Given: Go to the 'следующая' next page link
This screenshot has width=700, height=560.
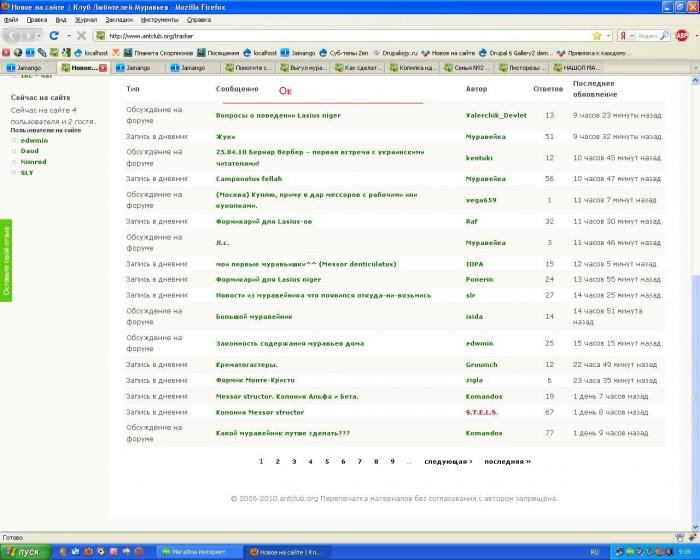Looking at the screenshot, I should 447,461.
